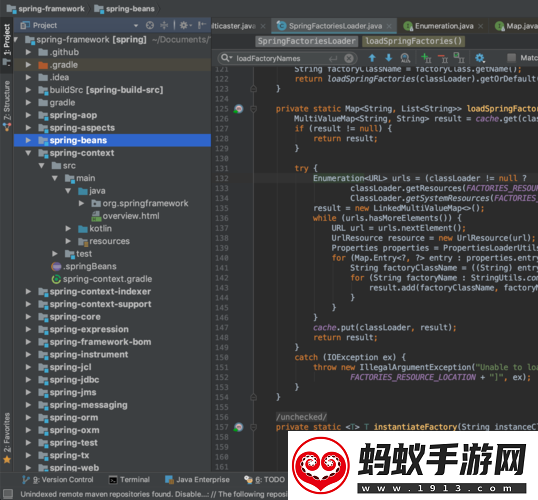The image size is (538, 500).
Task: Open the Terminal tool window
Action: coord(129,480)
